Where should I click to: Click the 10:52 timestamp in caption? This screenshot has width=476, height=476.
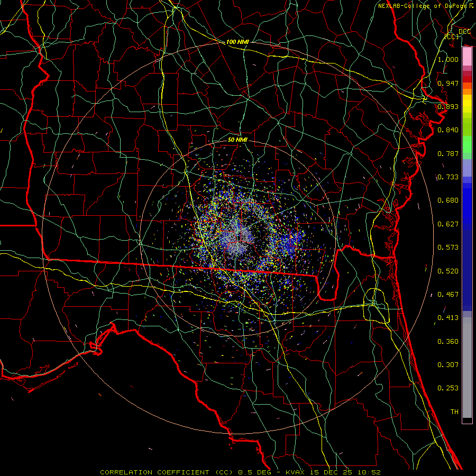tap(369, 472)
